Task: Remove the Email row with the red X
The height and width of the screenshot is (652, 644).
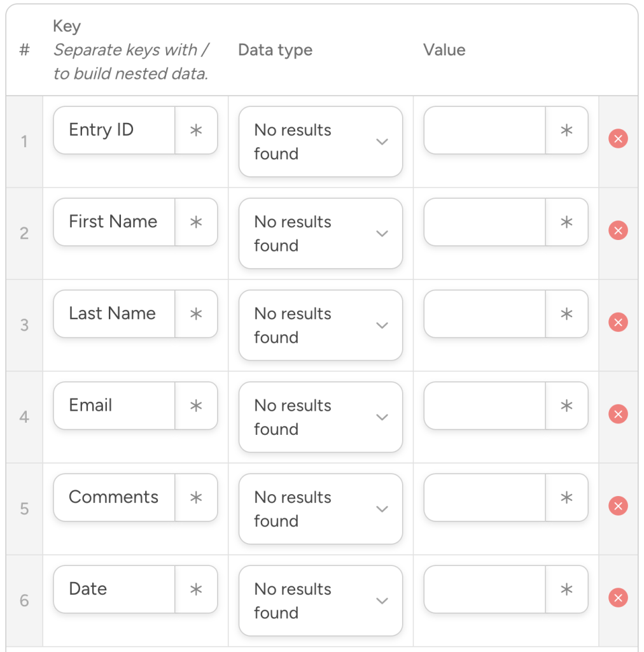Action: (618, 414)
